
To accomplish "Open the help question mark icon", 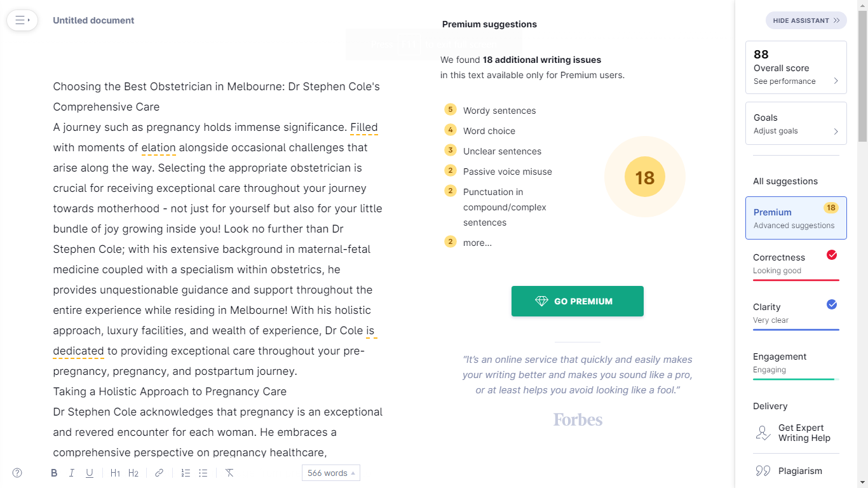I will (x=17, y=473).
